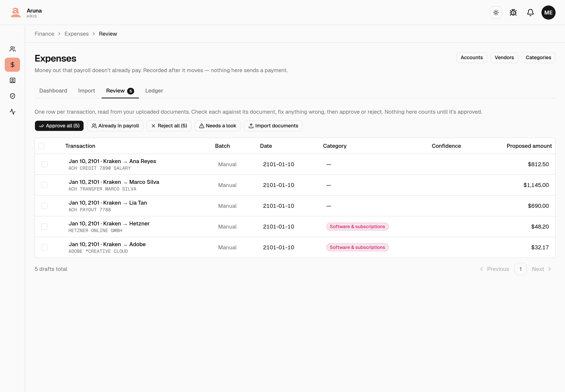This screenshot has width=565, height=392.
Task: Click Hetzner row's Software & subscriptions tag
Action: click(357, 227)
